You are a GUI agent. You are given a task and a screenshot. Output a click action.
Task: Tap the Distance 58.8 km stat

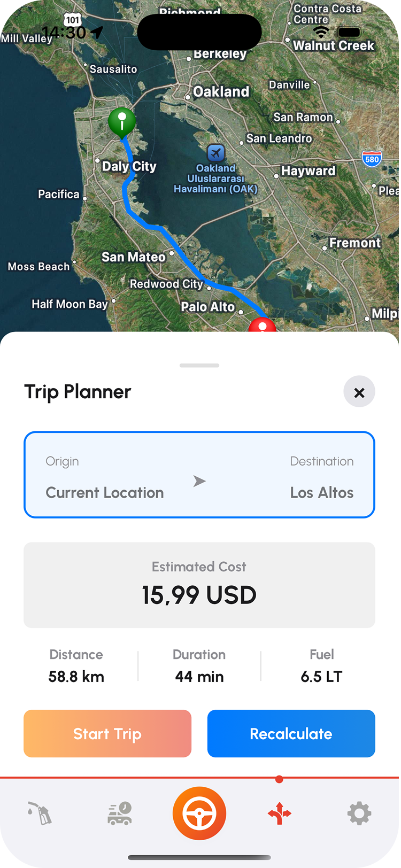click(x=76, y=666)
